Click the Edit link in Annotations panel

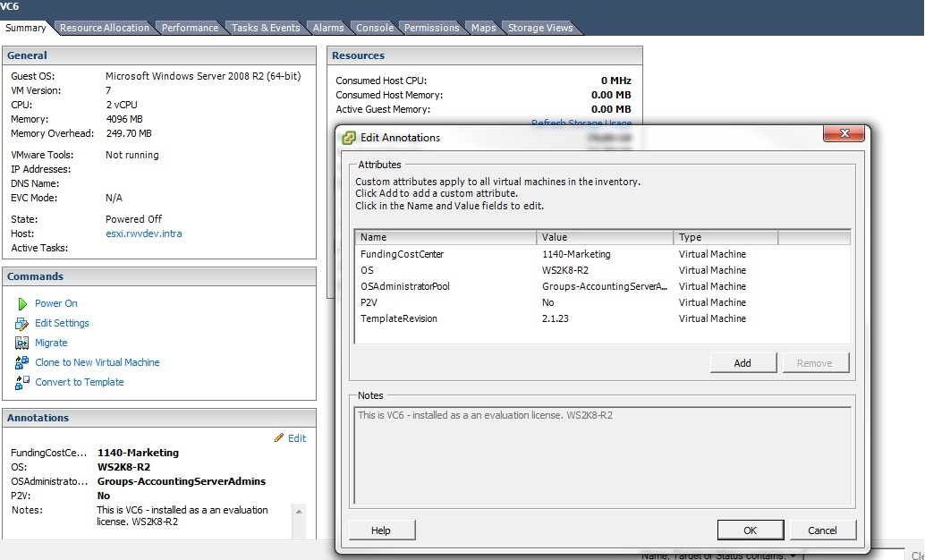click(x=297, y=437)
